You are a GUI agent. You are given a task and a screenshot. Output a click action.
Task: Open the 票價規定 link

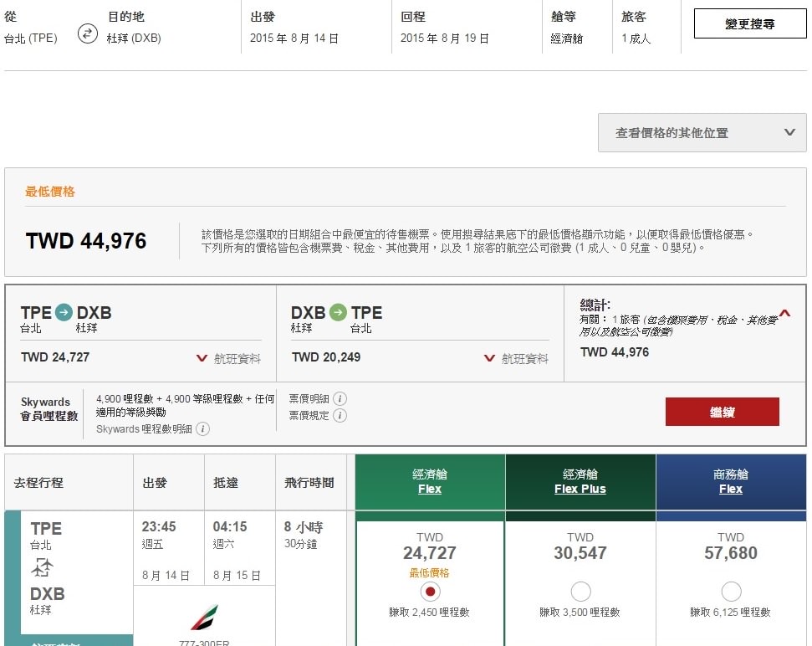tap(309, 416)
